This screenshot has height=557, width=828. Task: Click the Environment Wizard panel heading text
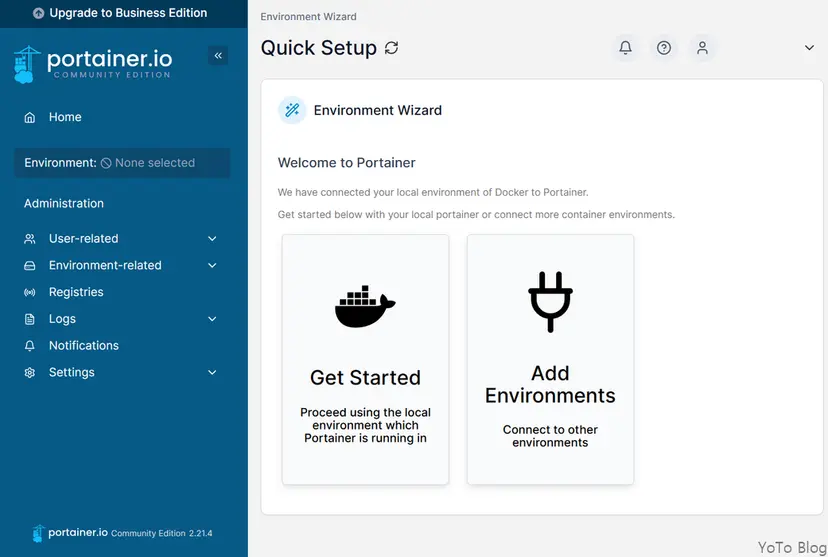click(x=378, y=110)
